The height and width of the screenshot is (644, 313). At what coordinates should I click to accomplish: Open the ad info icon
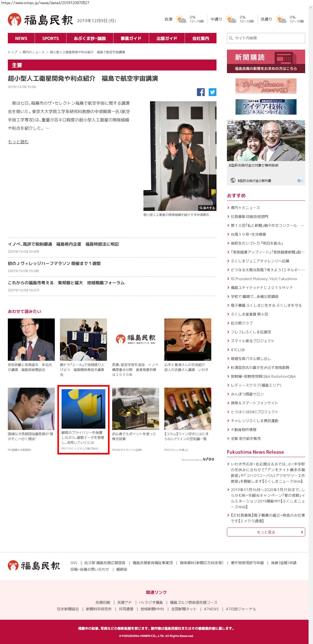299,122
